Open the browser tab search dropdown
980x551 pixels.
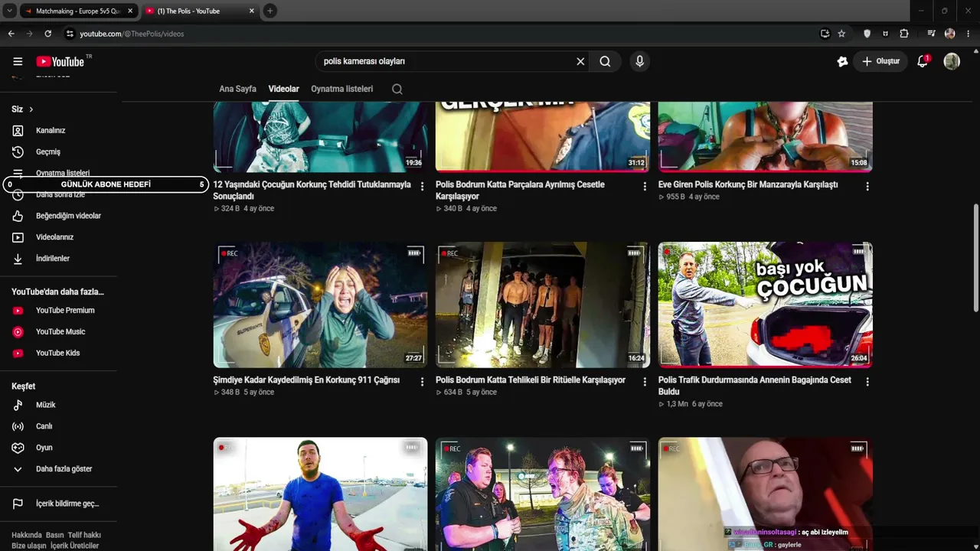(x=9, y=11)
